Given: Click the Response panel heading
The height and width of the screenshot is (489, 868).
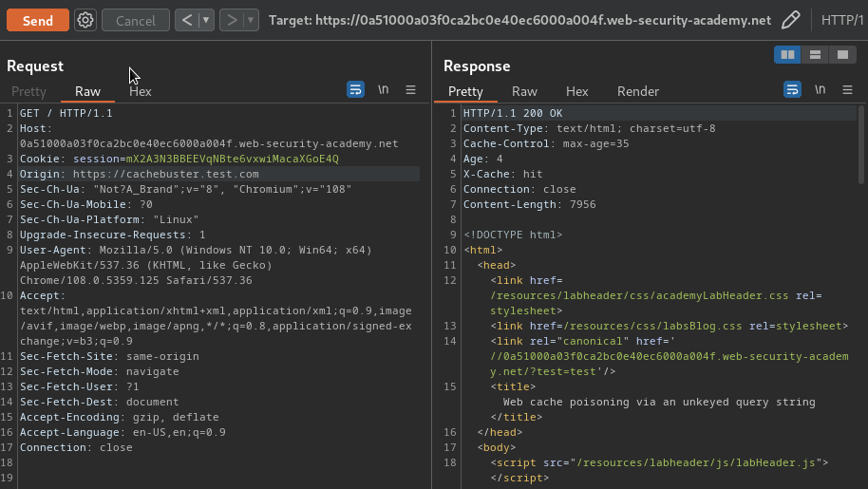Looking at the screenshot, I should (477, 66).
